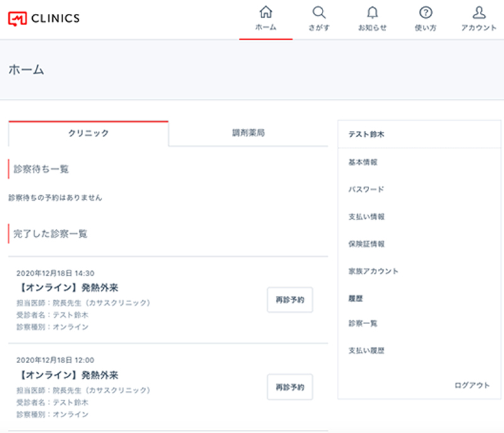This screenshot has height=433, width=504.
Task: Open the 診察一覧 history link
Action: [x=363, y=323]
